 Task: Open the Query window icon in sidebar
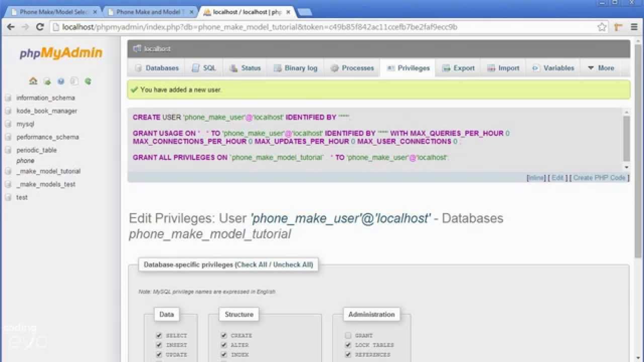tap(47, 81)
